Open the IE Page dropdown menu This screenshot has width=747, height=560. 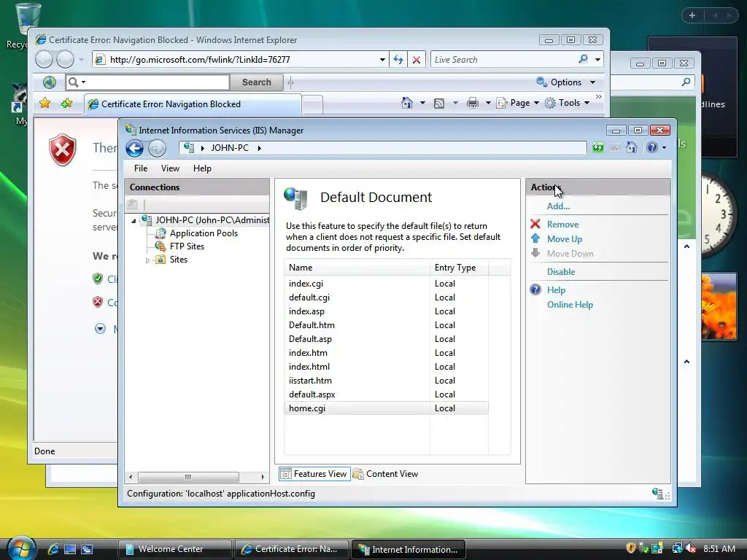click(518, 103)
